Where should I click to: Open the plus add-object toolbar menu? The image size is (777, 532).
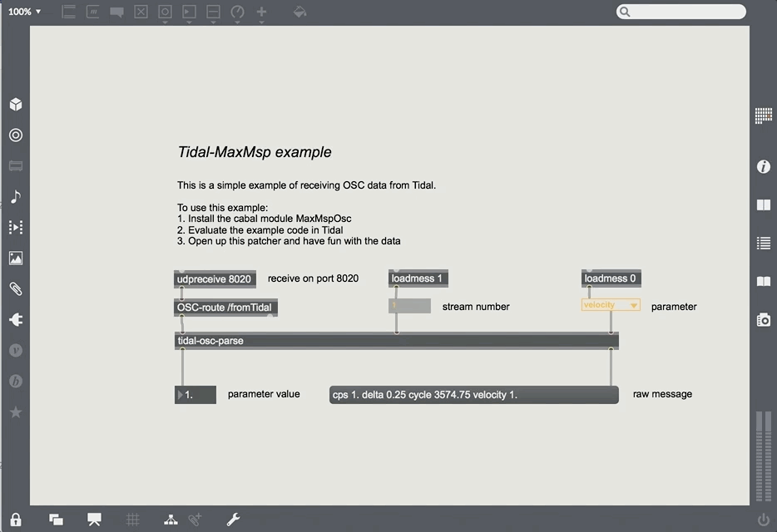(x=262, y=12)
